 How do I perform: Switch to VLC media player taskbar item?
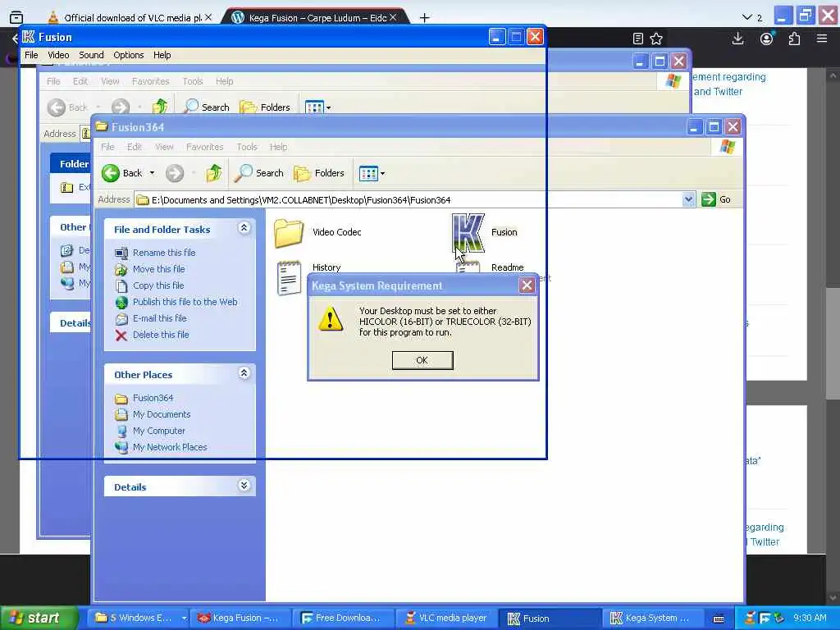pos(445,619)
